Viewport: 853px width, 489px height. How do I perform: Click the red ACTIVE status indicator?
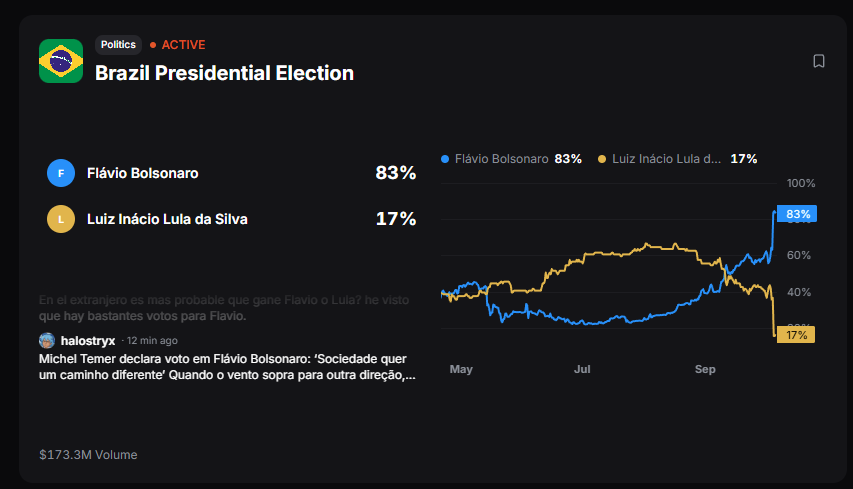(178, 45)
